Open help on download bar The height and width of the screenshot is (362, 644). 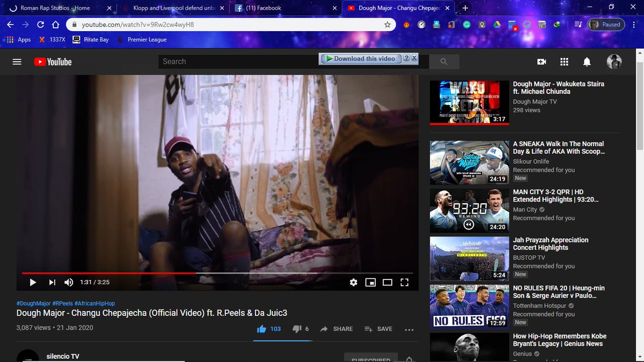[406, 58]
